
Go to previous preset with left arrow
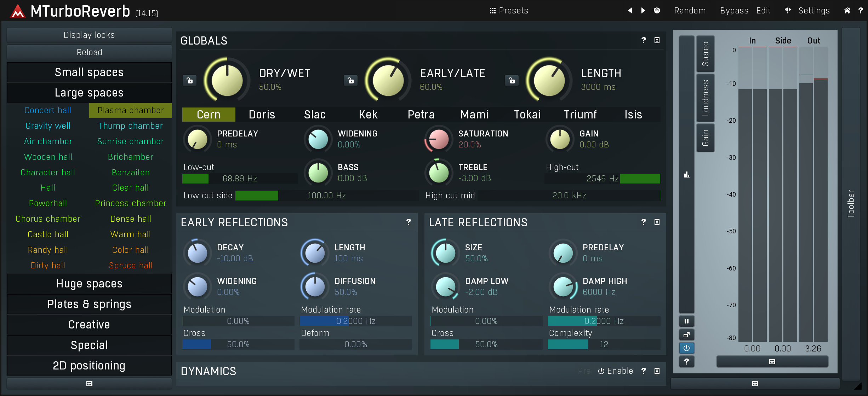(x=630, y=11)
